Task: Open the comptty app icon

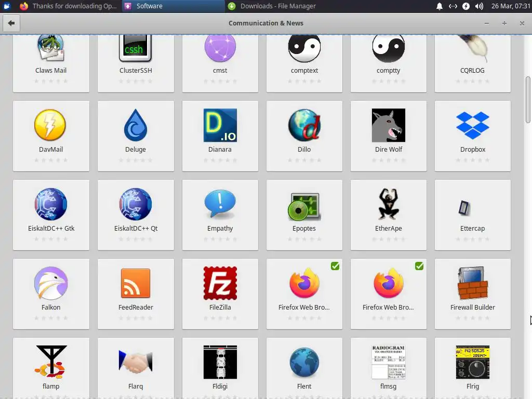Action: pyautogui.click(x=389, y=48)
